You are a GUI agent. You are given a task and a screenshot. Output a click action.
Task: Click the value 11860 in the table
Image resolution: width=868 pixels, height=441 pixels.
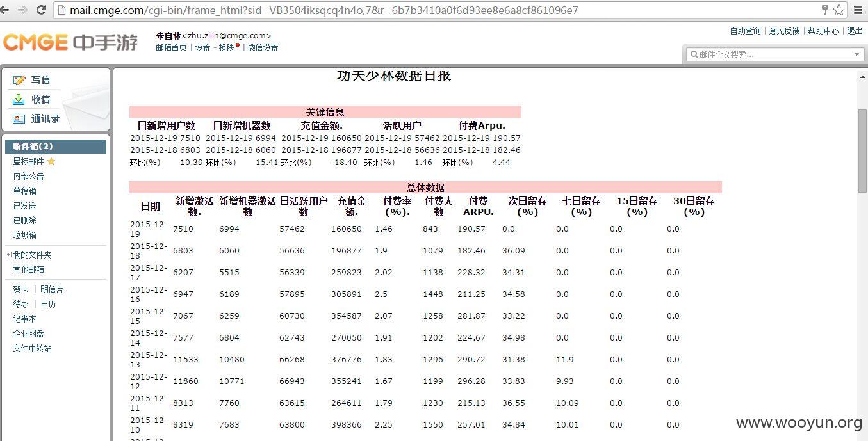click(186, 381)
